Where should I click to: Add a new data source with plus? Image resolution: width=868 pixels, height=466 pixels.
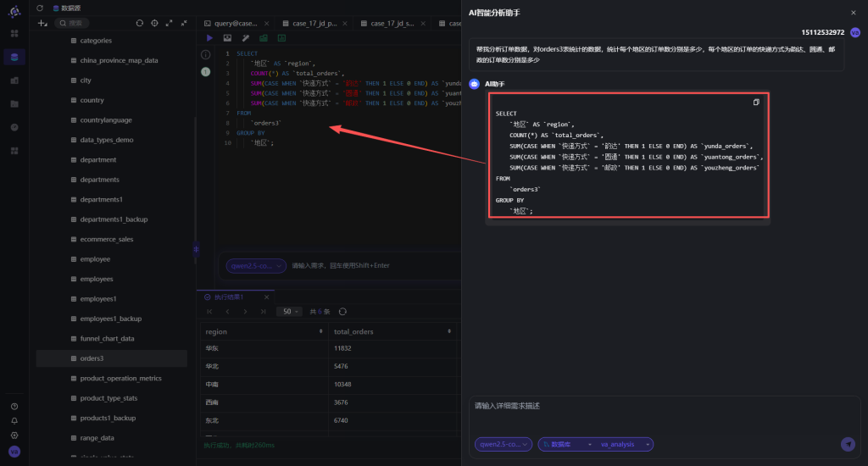click(x=42, y=23)
